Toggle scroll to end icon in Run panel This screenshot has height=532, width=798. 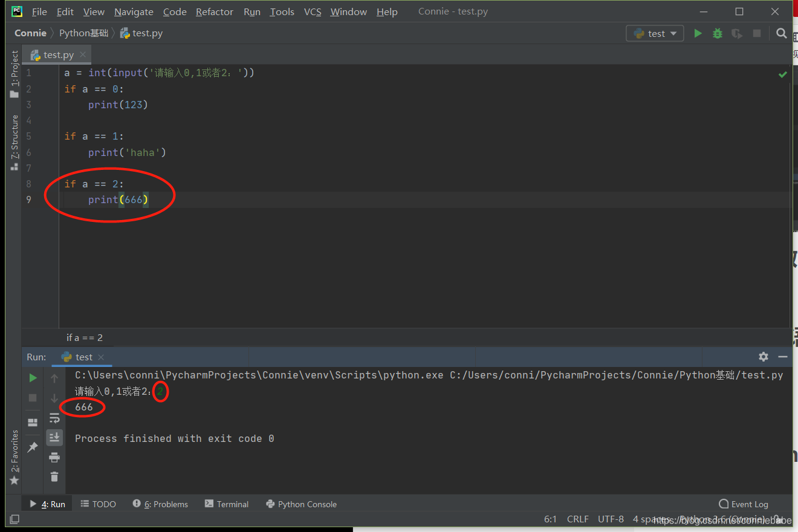54,437
